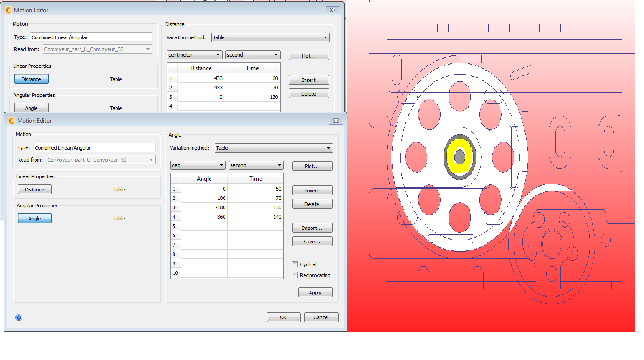
Task: Click Save to export the angle table
Action: tap(312, 241)
